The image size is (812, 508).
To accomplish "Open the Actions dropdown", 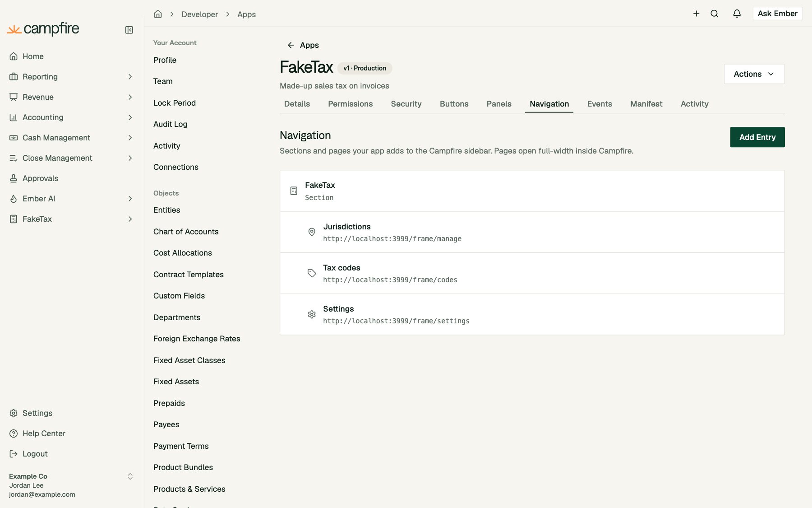I will pyautogui.click(x=754, y=74).
